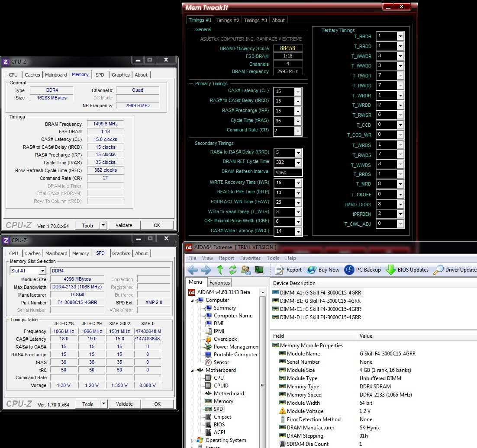Click the PC Backup toolbar icon
The width and height of the screenshot is (477, 448).
(x=349, y=270)
